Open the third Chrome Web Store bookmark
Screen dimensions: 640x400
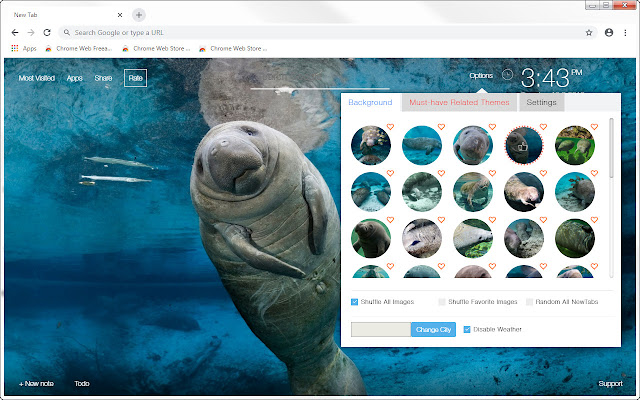[x=233, y=48]
